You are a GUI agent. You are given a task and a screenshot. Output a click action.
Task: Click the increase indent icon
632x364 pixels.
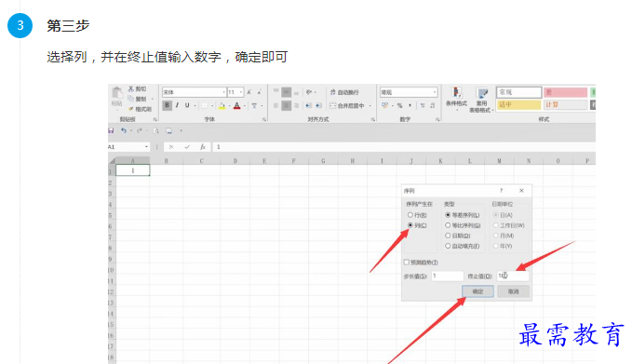tap(318, 105)
